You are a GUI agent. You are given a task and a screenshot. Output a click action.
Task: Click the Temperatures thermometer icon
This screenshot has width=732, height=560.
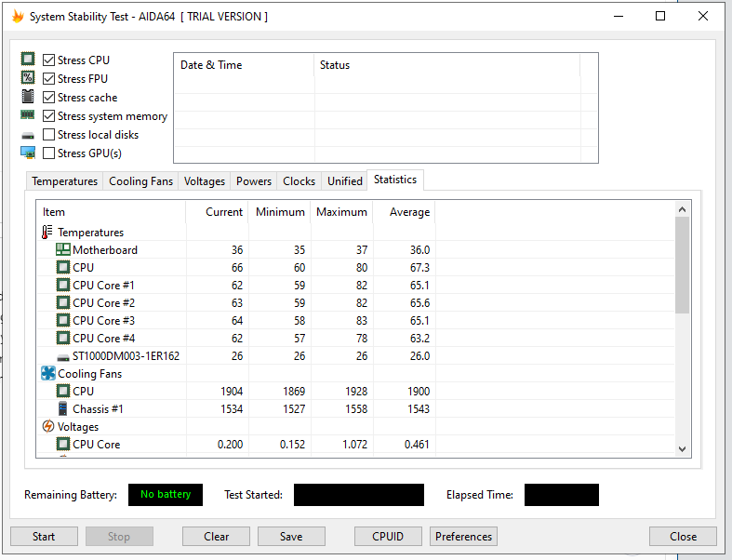click(47, 233)
